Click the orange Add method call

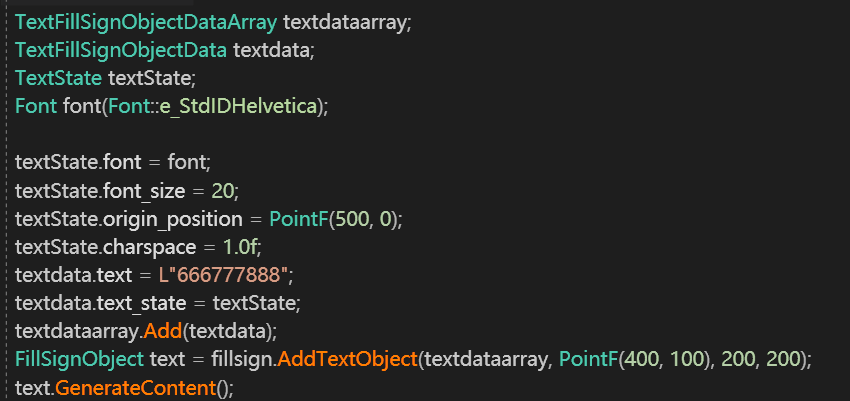click(x=163, y=332)
